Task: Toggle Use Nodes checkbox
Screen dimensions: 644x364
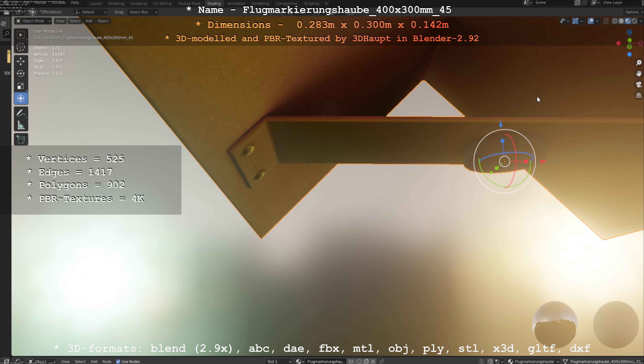Action: point(118,362)
